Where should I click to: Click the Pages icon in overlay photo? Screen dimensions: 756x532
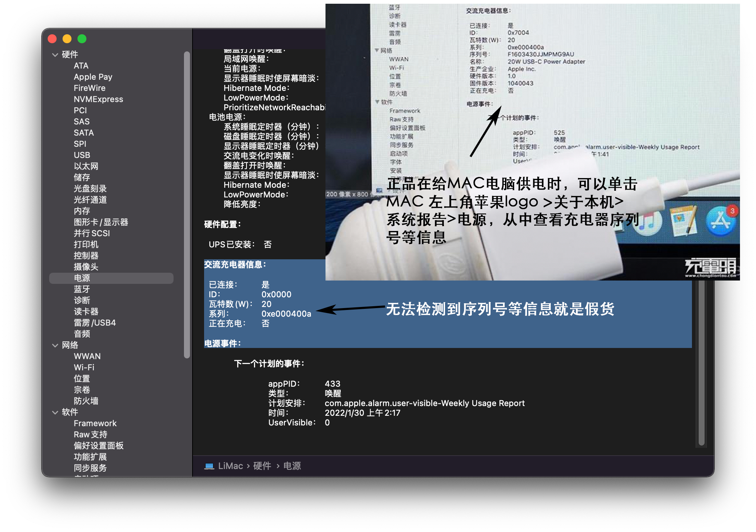[684, 221]
